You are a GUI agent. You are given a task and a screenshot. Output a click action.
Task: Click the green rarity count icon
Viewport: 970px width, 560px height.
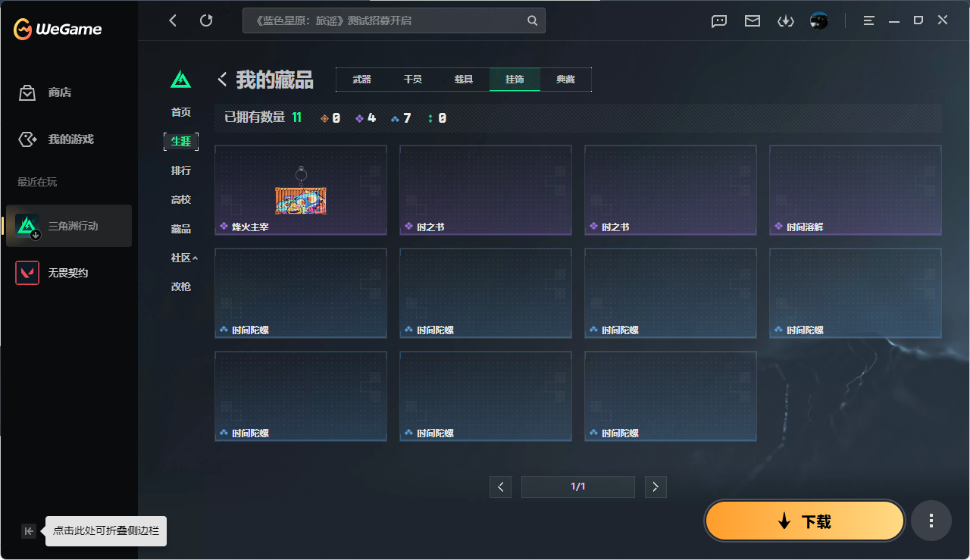tap(430, 118)
